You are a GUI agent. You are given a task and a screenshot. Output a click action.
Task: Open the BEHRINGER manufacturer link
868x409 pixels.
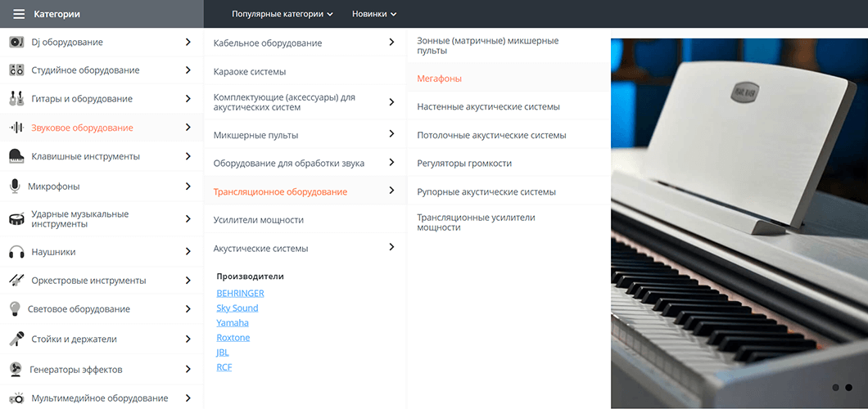240,293
